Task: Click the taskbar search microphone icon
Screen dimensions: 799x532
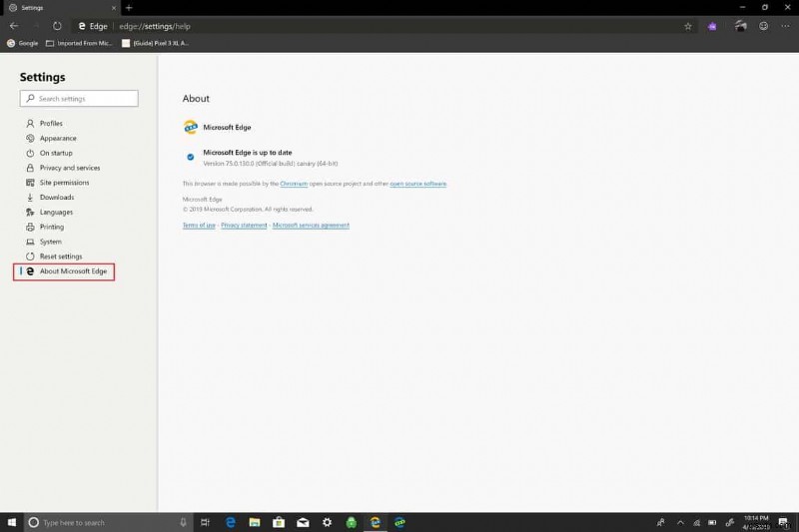Action: 183,522
